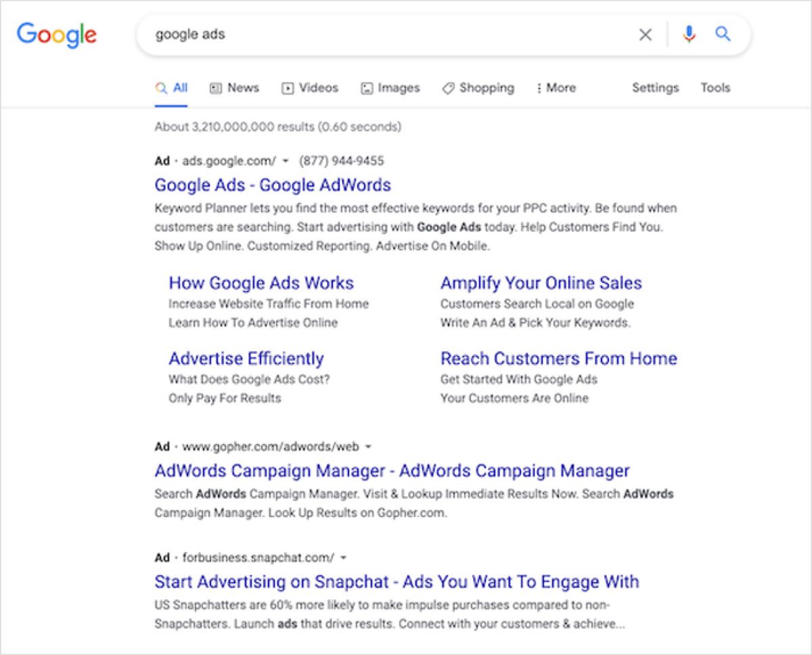Expand dropdown arrow beside forbusiness.snapchat.com
The image size is (812, 655).
tap(344, 558)
